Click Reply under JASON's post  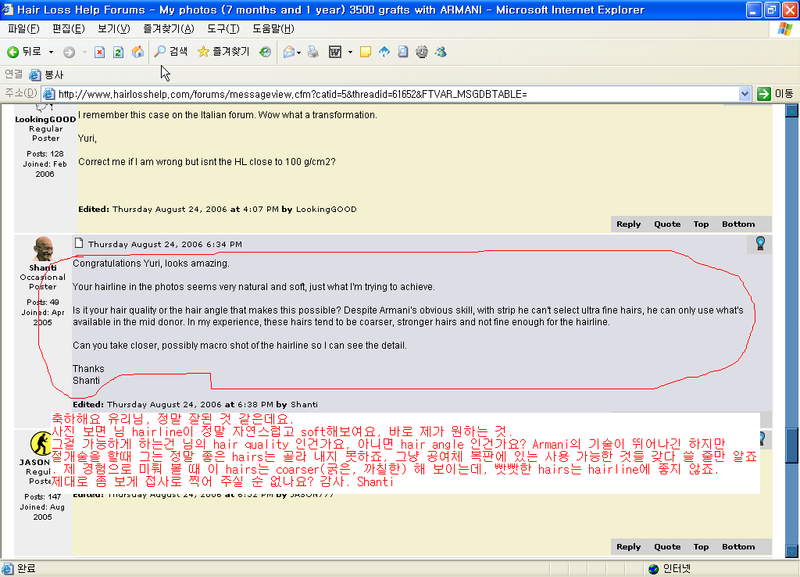point(628,547)
